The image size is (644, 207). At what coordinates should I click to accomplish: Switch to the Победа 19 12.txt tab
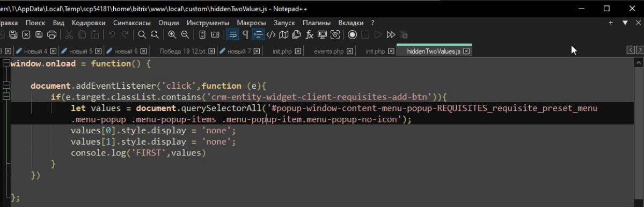point(182,51)
